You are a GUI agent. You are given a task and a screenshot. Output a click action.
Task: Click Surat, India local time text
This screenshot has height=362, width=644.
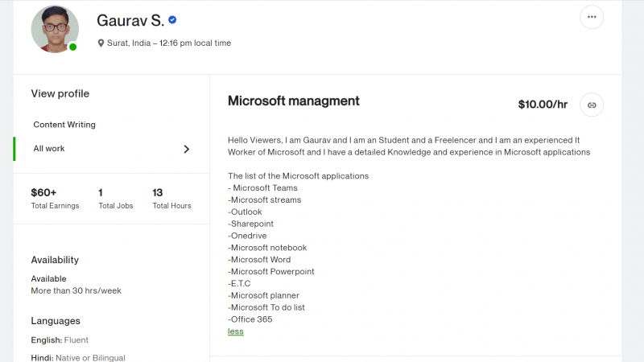[x=169, y=43]
